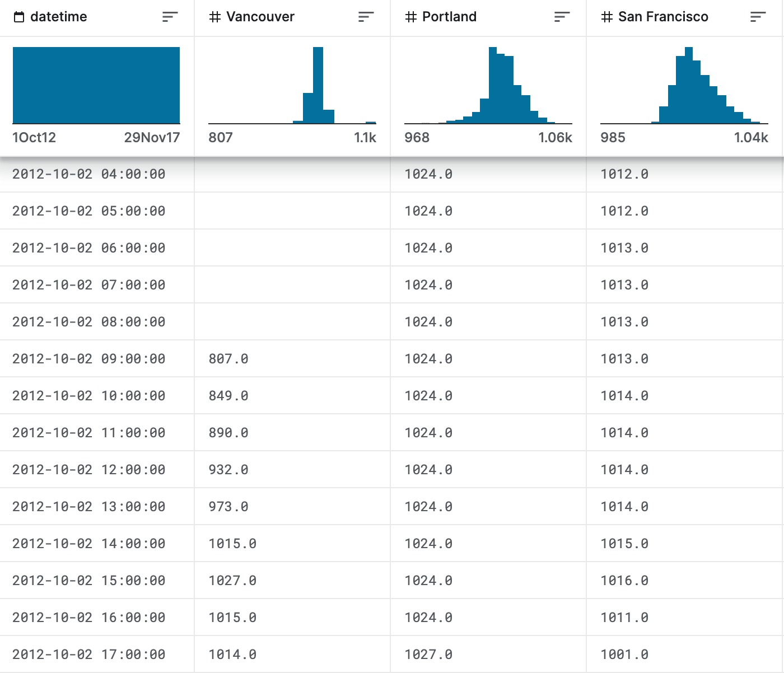Open sort menu for datetime column
Viewport: 784px width, 673px height.
point(170,17)
